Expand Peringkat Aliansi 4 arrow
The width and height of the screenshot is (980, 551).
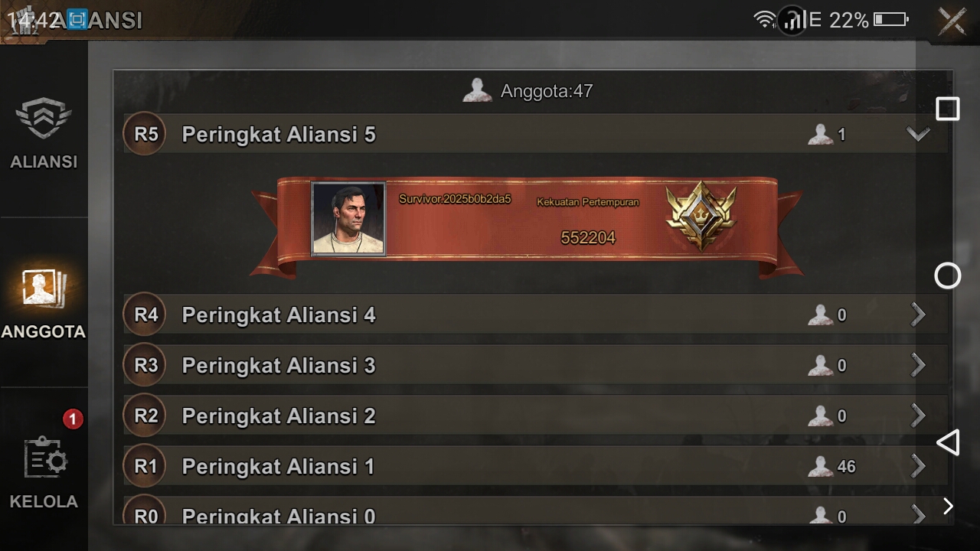tap(918, 315)
